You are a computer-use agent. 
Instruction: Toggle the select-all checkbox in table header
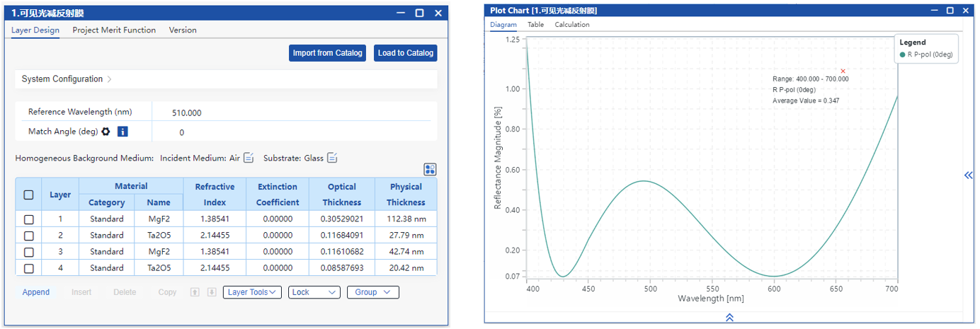click(29, 195)
